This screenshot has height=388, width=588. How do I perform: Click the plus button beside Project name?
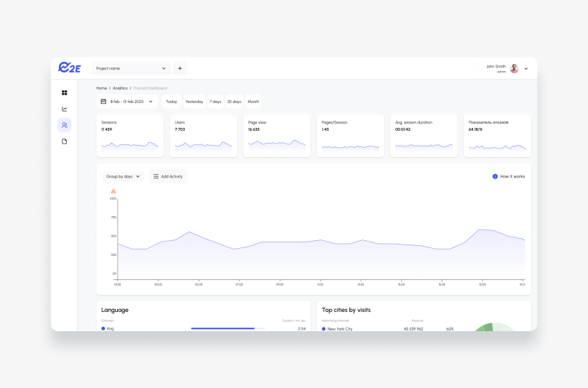[180, 68]
